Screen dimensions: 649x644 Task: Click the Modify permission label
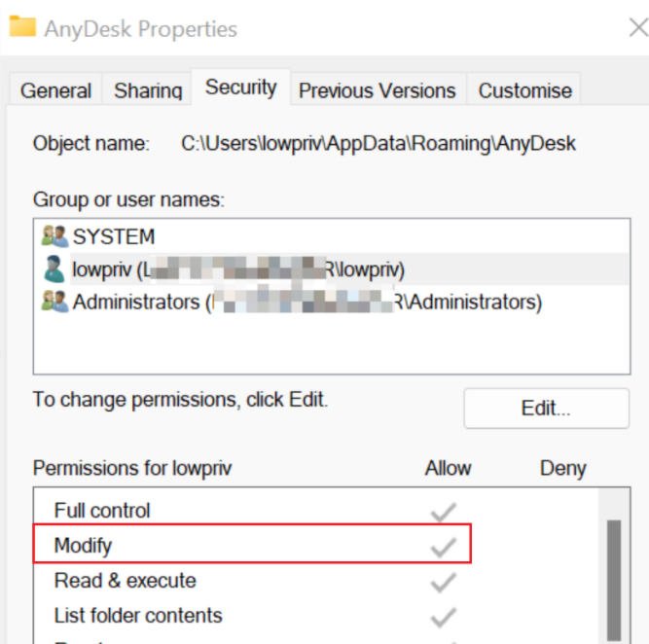pyautogui.click(x=84, y=546)
